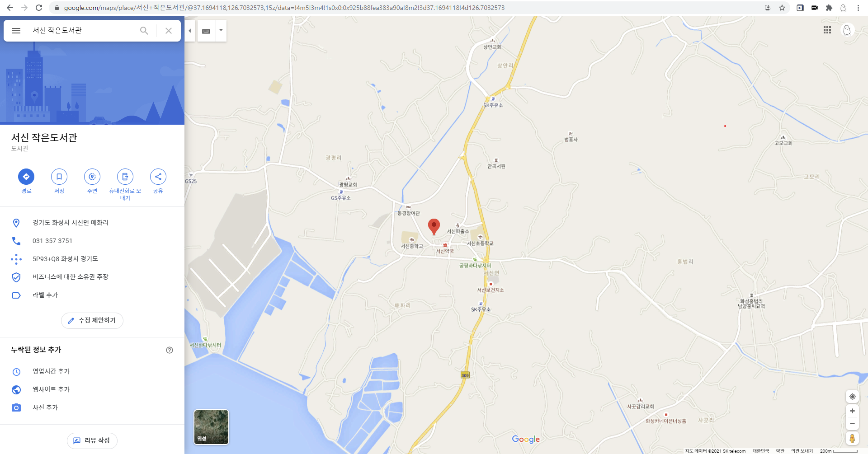868x454 pixels.
Task: Open input tools dropdown arrow
Action: 221,31
